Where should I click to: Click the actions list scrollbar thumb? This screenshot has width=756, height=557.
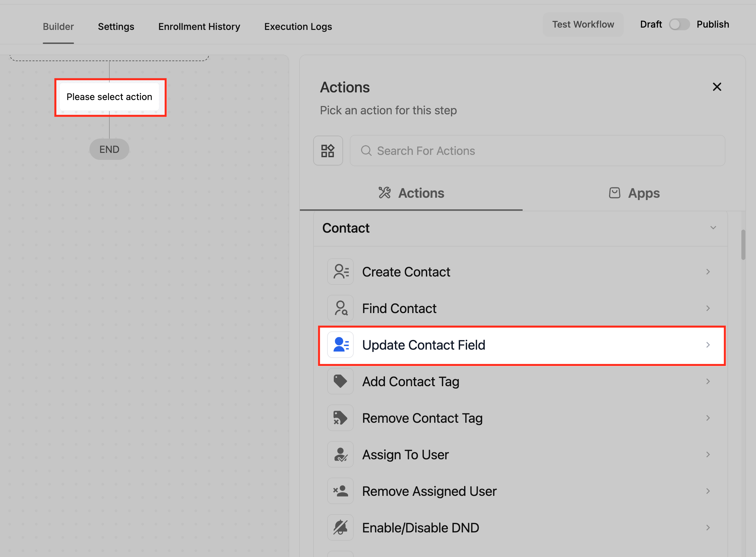coord(743,245)
